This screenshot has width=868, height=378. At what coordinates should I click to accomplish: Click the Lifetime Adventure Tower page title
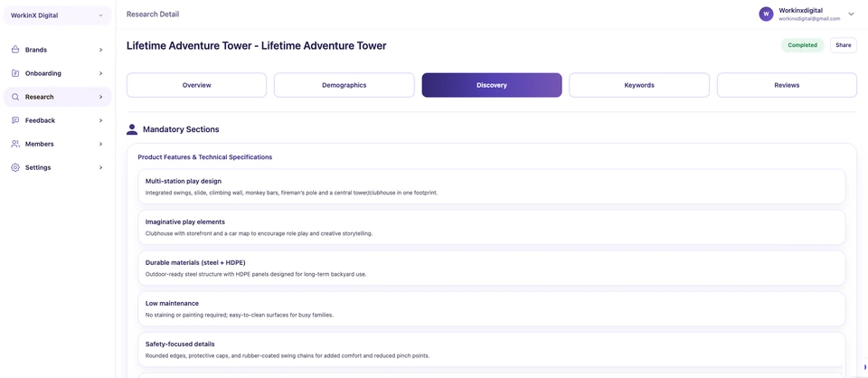pos(256,46)
